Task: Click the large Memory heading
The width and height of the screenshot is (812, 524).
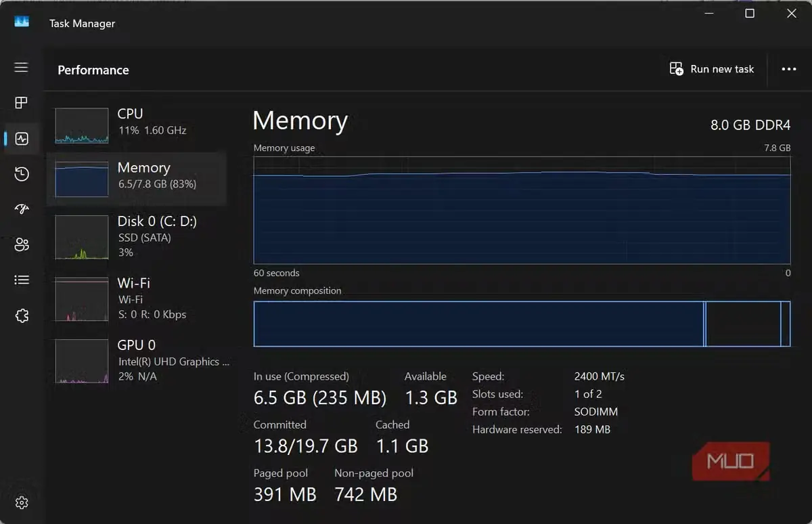Action: [x=300, y=121]
